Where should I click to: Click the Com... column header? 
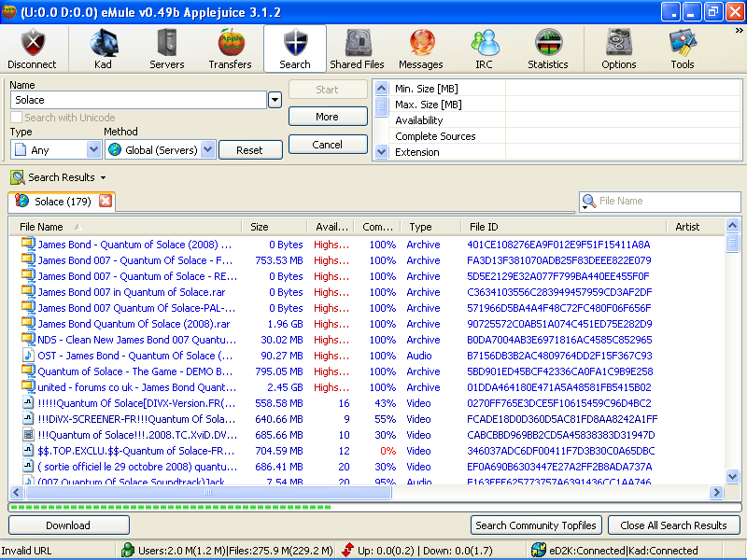click(x=377, y=227)
